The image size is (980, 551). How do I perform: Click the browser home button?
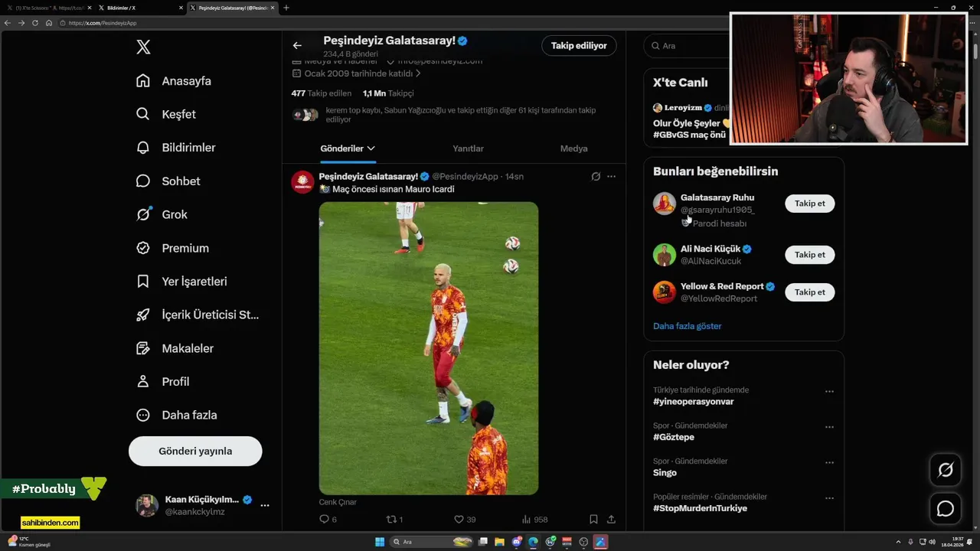49,23
